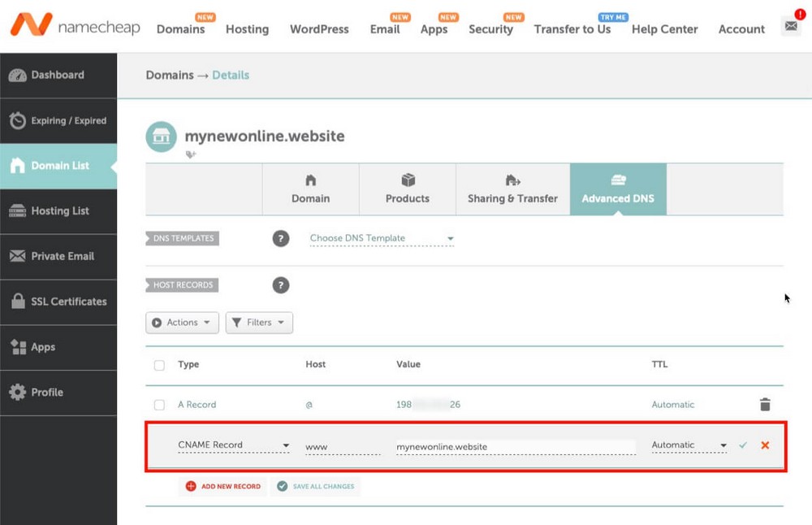Click the mynewonline.website Value input field
Image resolution: width=812 pixels, height=525 pixels.
(516, 447)
